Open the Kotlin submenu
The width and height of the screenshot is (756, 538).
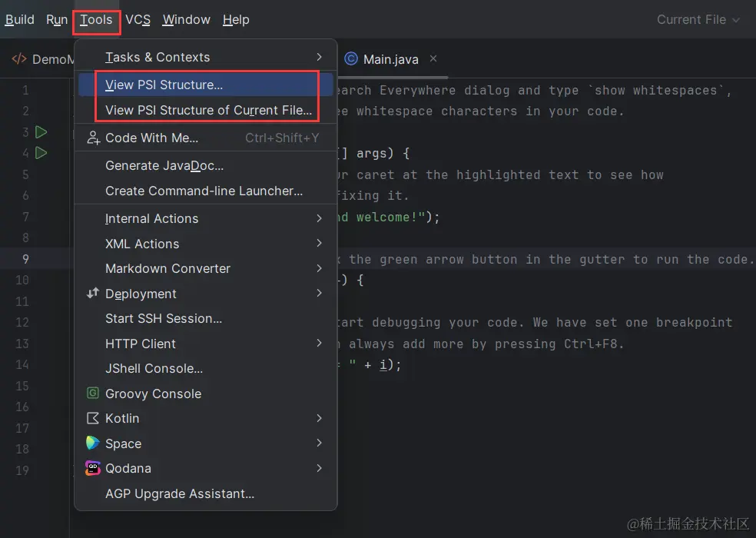pos(206,418)
